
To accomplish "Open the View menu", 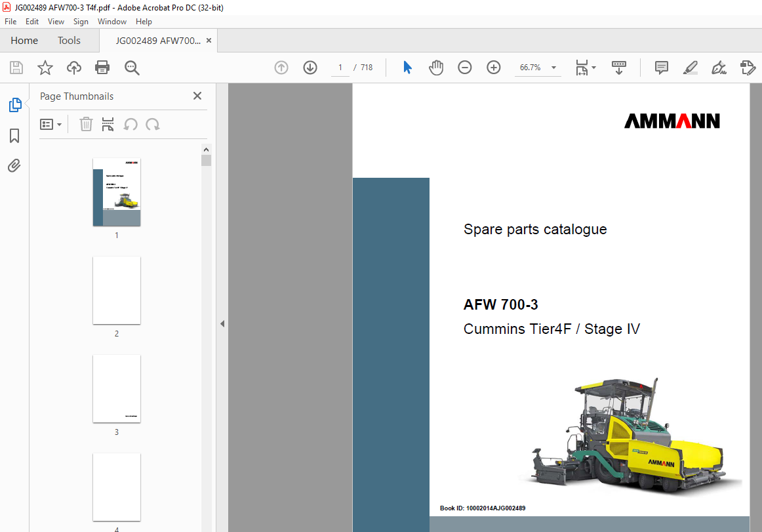I will 56,22.
